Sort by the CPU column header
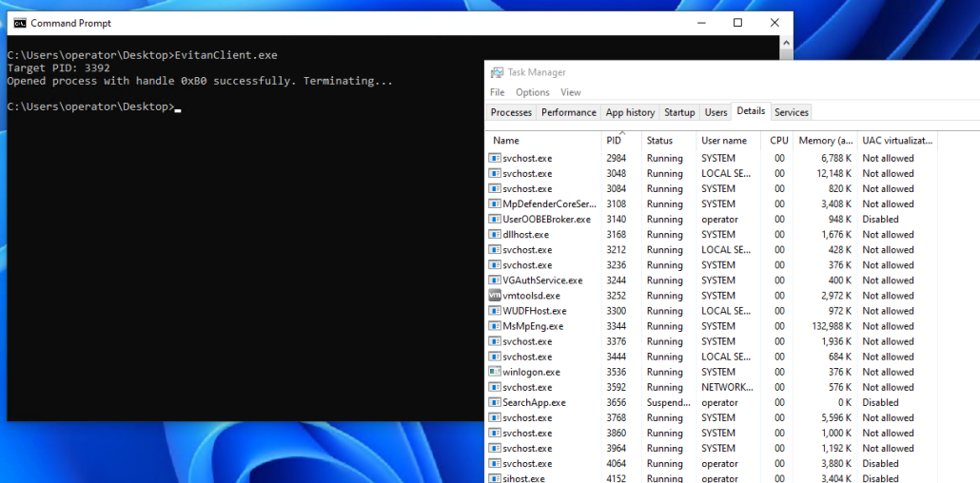Viewport: 980px width, 483px height. point(777,141)
